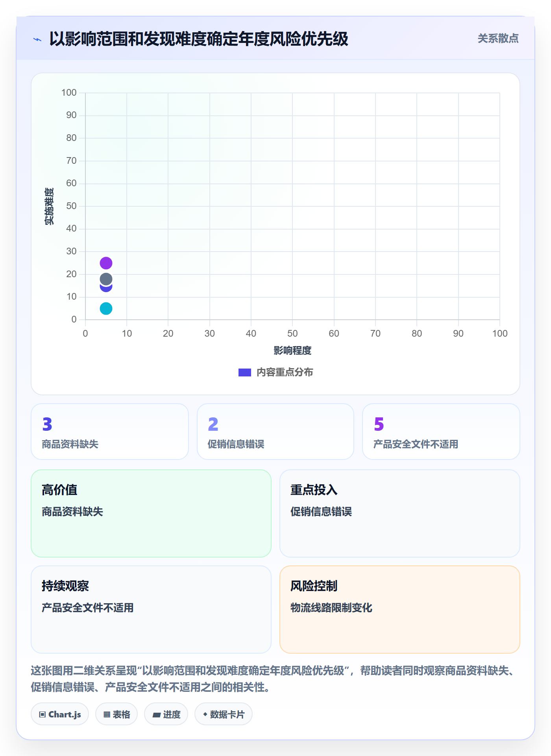The image size is (551, 756).
Task: Click the 数据卡片 tag chip
Action: [x=224, y=714]
